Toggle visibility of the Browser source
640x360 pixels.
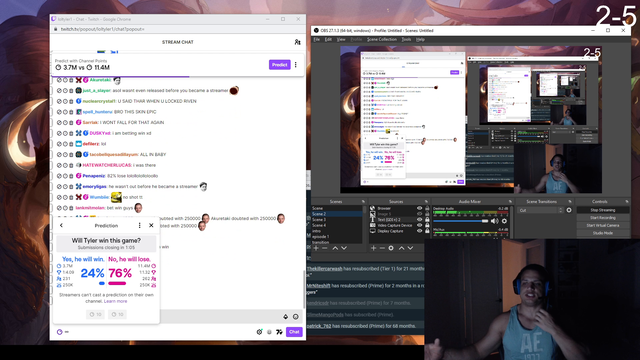(x=419, y=208)
